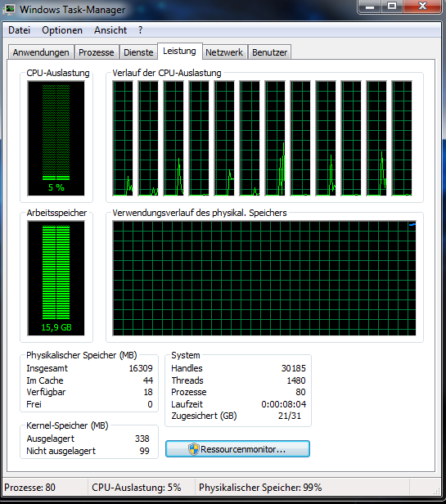This screenshot has height=504, width=446.
Task: Close the Windows Task-Manager window
Action: [x=422, y=7]
